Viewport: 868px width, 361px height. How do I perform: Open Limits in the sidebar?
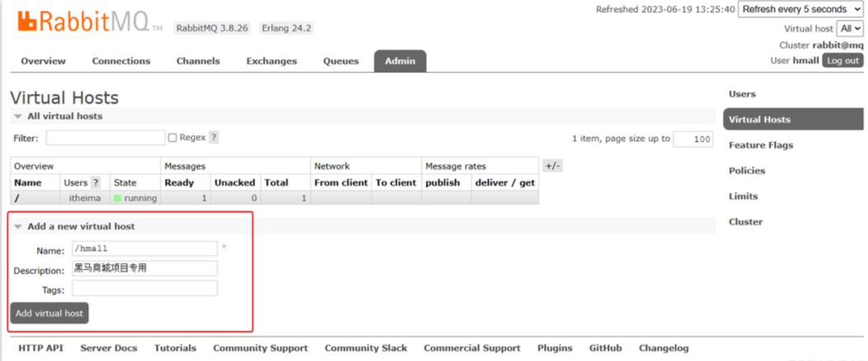tap(744, 196)
